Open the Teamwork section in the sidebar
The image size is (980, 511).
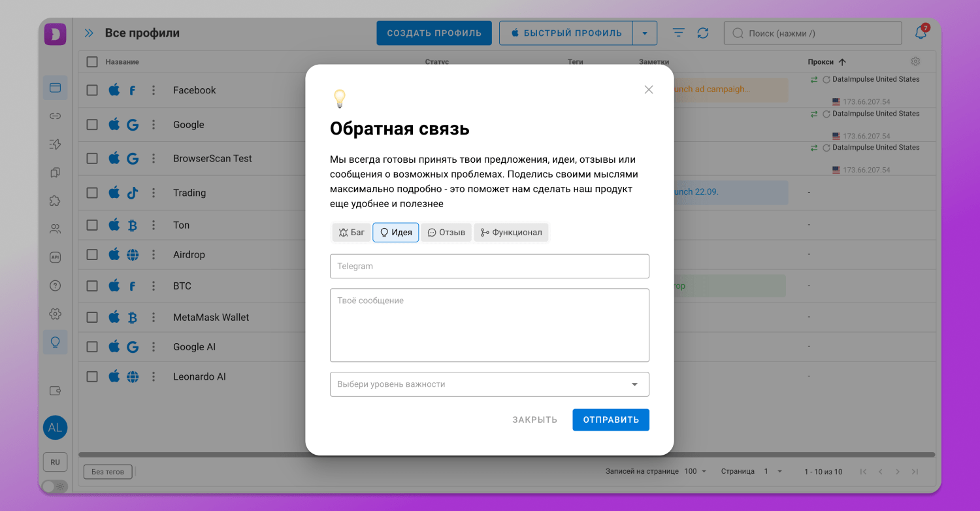coord(55,228)
